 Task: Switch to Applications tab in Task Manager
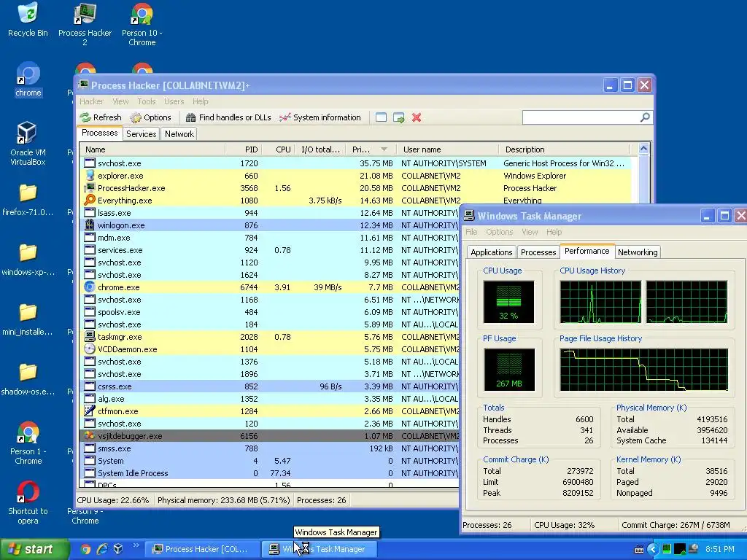pos(491,252)
